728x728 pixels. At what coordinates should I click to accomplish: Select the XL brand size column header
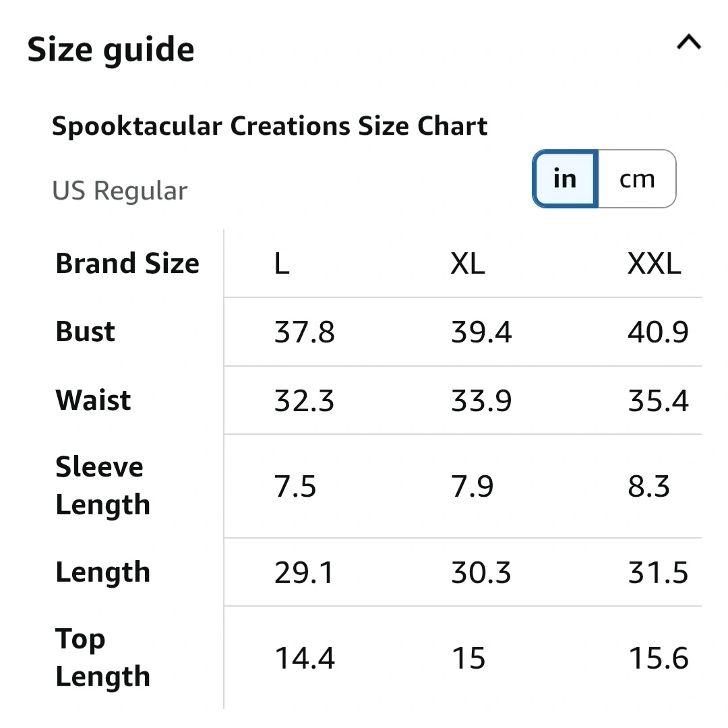coord(468,264)
